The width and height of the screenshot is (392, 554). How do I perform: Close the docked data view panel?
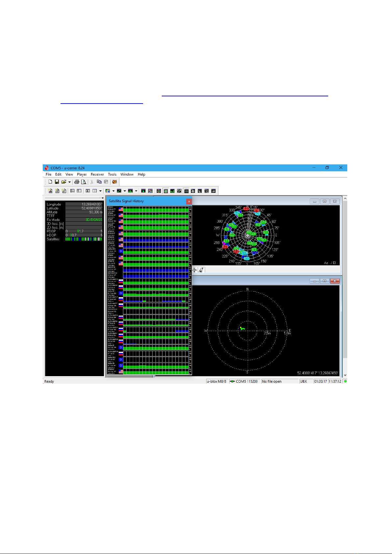tap(103, 198)
